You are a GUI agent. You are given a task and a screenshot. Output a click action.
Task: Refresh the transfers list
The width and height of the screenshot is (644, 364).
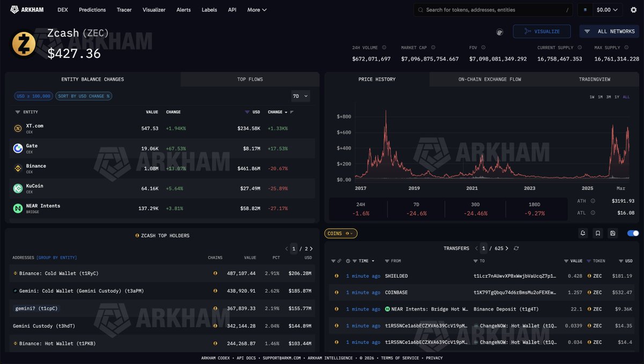[516, 249]
